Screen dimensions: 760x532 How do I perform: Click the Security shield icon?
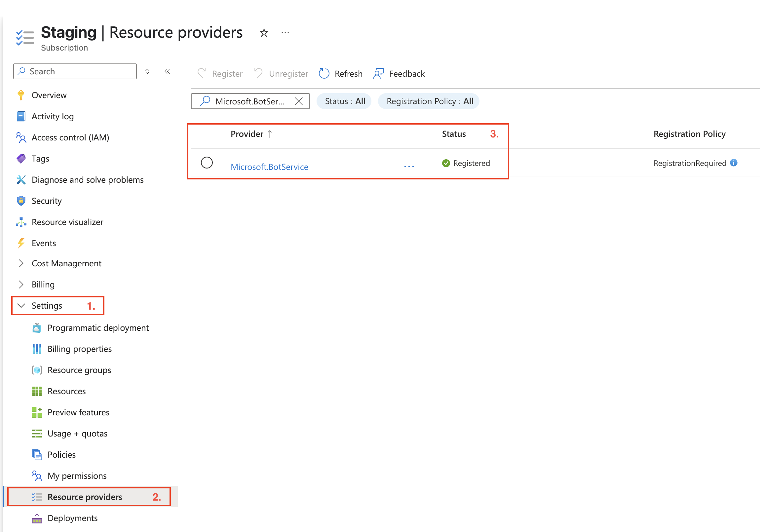pos(21,201)
